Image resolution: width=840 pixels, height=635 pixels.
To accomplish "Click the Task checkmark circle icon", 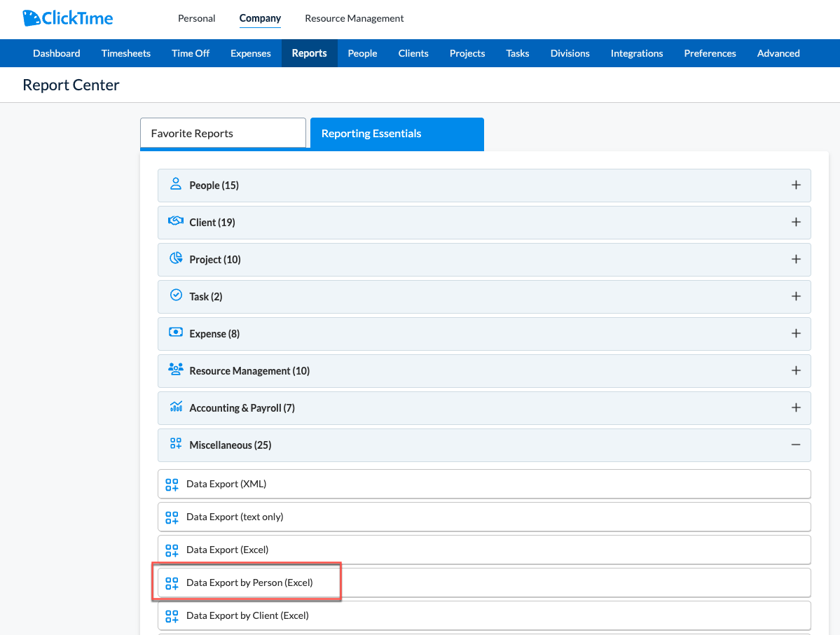I will [176, 295].
